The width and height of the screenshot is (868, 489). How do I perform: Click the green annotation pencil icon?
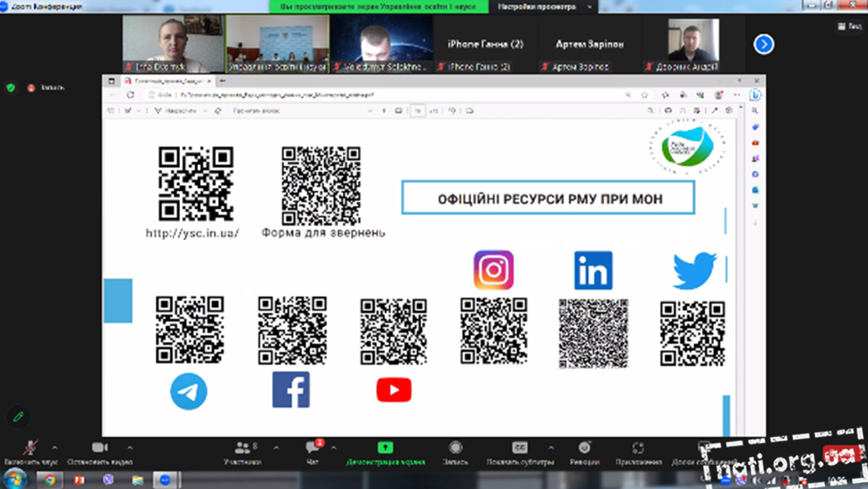[x=19, y=416]
